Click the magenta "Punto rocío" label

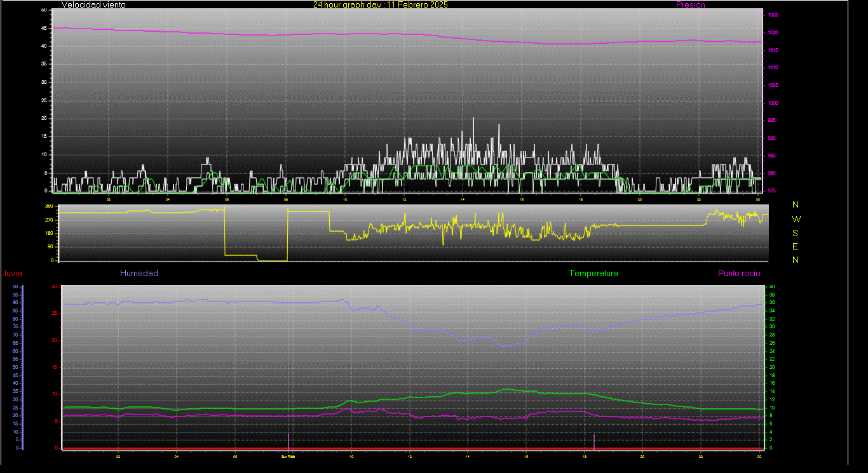point(739,273)
